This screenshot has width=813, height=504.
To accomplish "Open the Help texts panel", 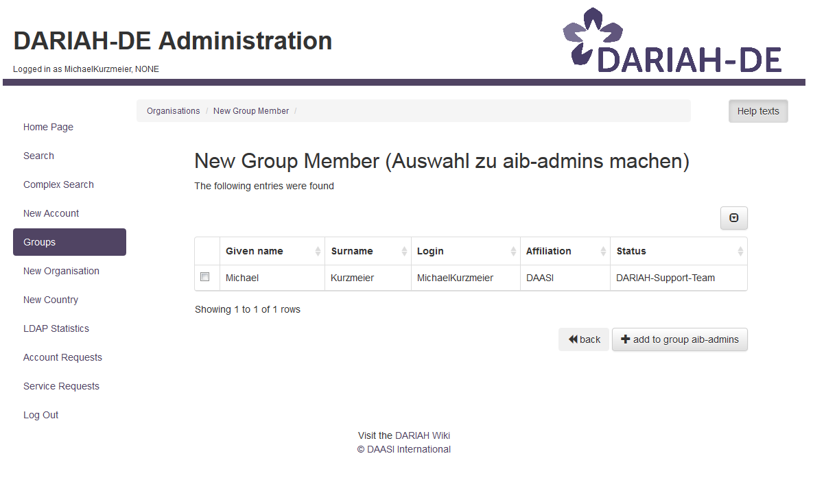I will point(757,111).
